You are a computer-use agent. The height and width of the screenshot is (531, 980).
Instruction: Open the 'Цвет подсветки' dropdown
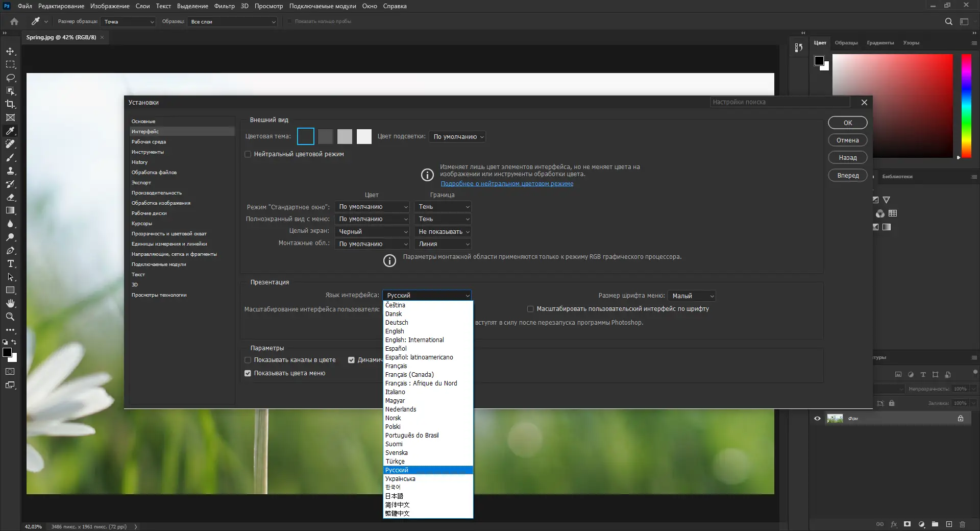(457, 137)
